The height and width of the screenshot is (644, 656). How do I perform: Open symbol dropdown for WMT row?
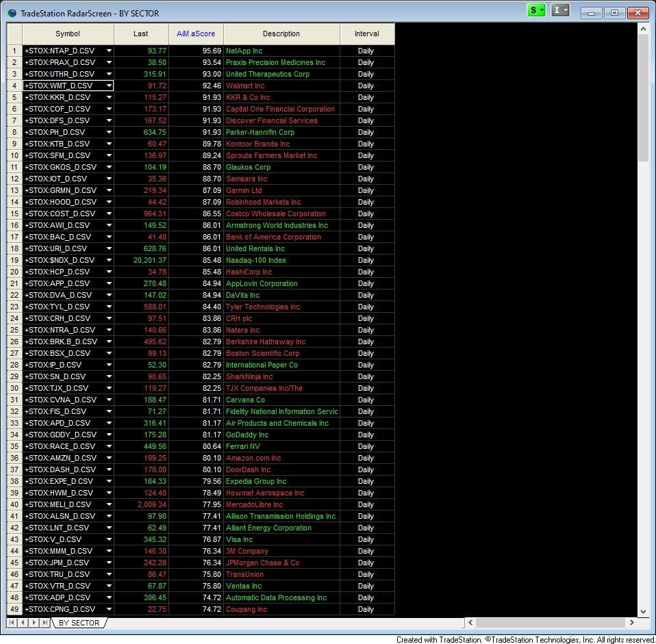(109, 86)
